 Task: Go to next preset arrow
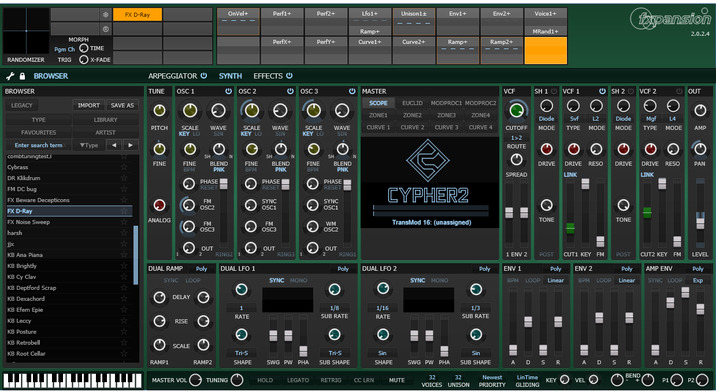(131, 145)
